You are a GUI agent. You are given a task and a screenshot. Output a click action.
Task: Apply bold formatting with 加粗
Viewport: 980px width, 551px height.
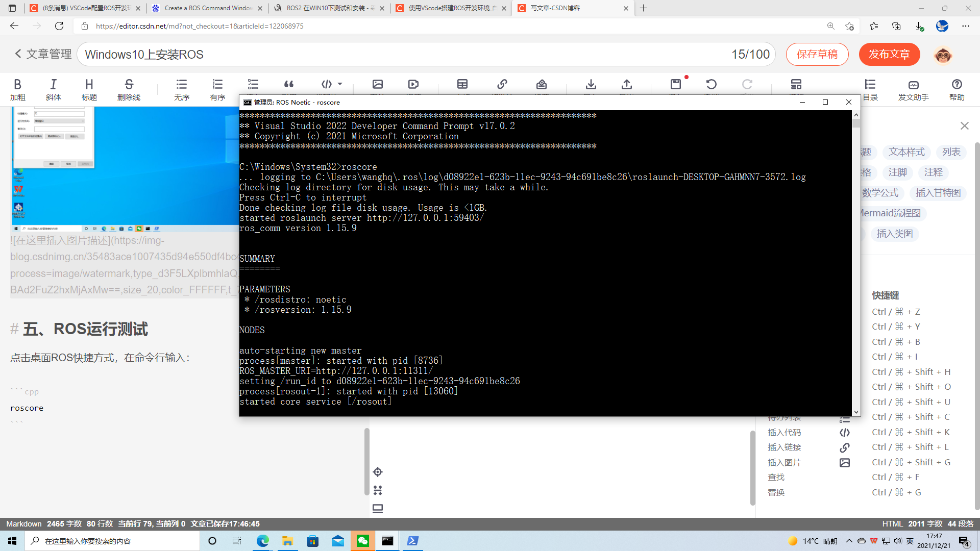[x=17, y=88]
